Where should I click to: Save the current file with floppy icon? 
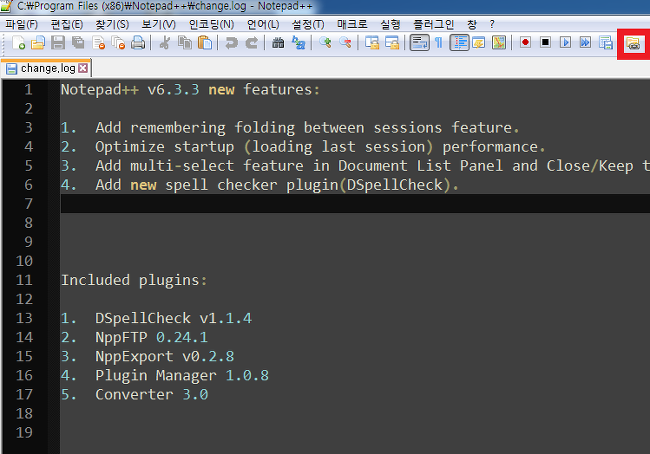pos(58,43)
